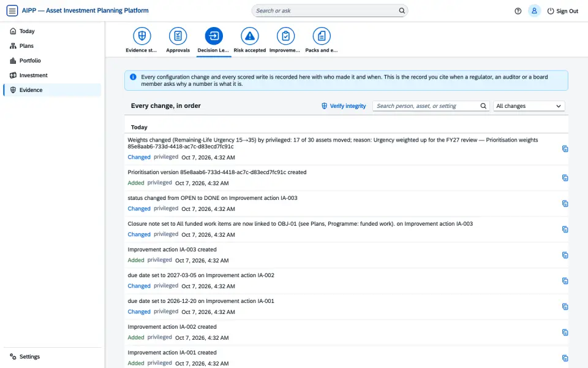Open Investment in the sidebar
The image size is (588, 368).
[x=52, y=75]
